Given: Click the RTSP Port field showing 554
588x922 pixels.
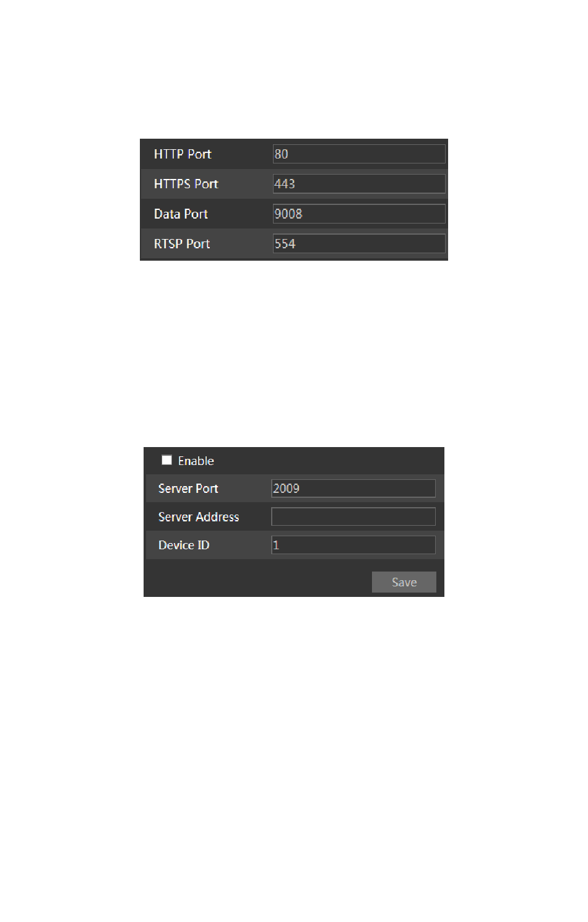Looking at the screenshot, I should pos(359,243).
